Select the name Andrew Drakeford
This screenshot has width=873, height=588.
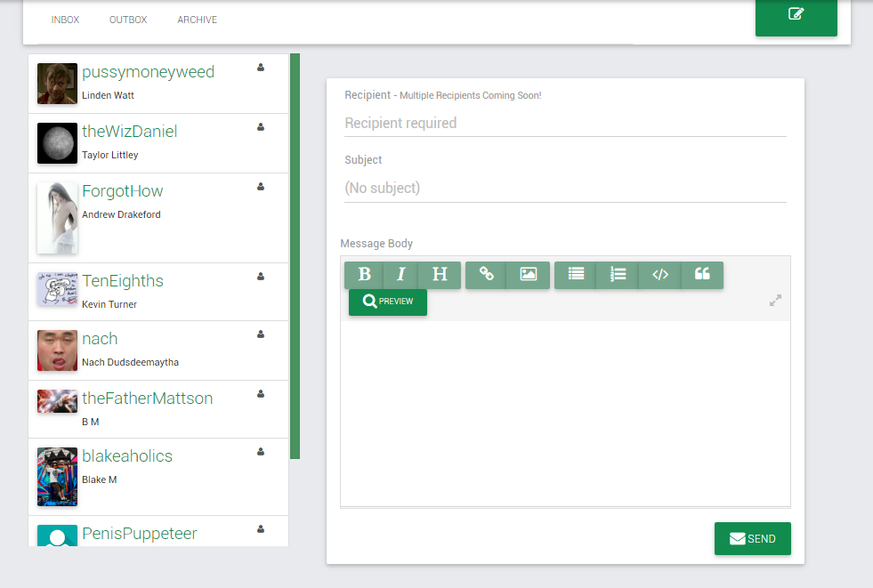click(121, 214)
